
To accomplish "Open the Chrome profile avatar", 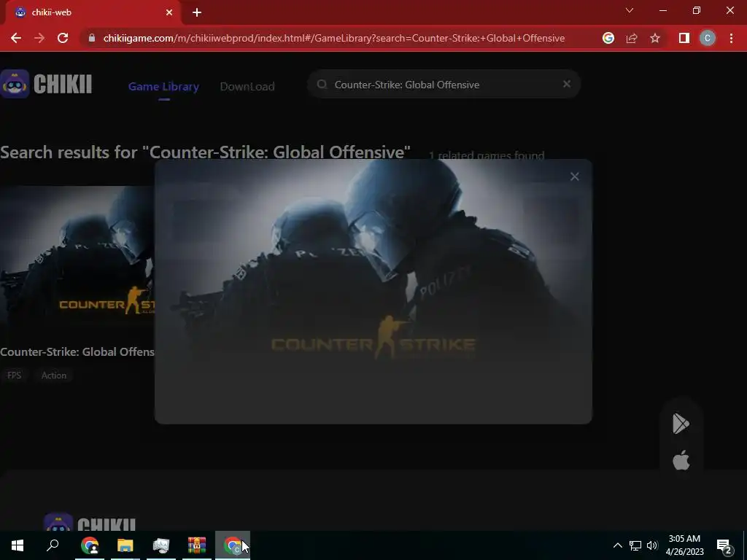I will tap(708, 38).
